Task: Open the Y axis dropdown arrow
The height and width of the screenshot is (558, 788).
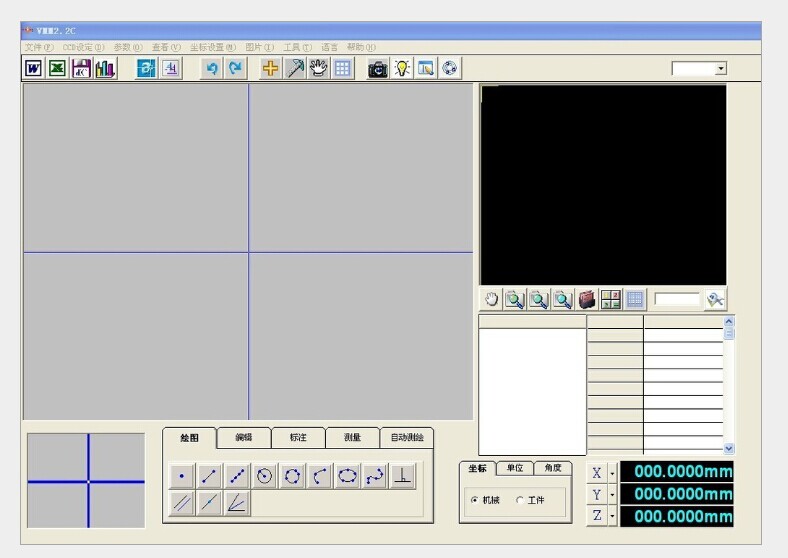Action: click(613, 495)
